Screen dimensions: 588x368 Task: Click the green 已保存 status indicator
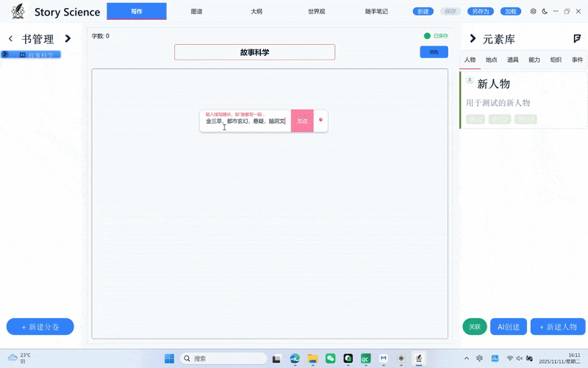(436, 35)
